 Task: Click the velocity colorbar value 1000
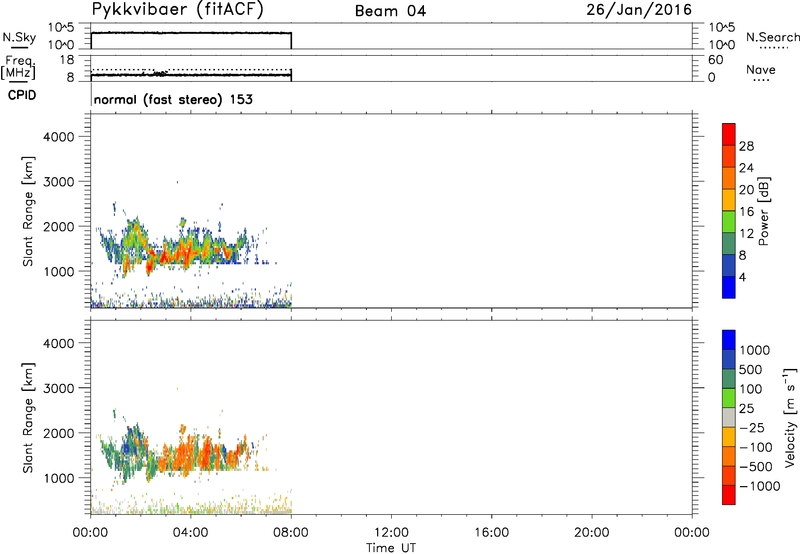[x=755, y=350]
